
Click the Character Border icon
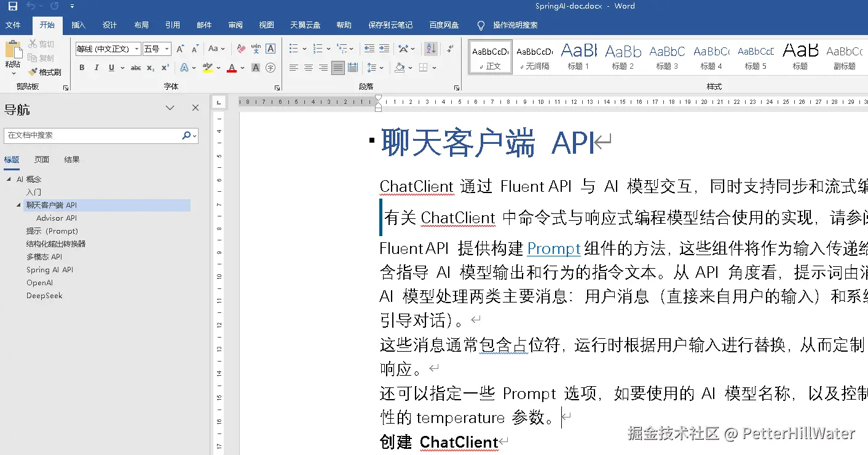click(x=270, y=49)
